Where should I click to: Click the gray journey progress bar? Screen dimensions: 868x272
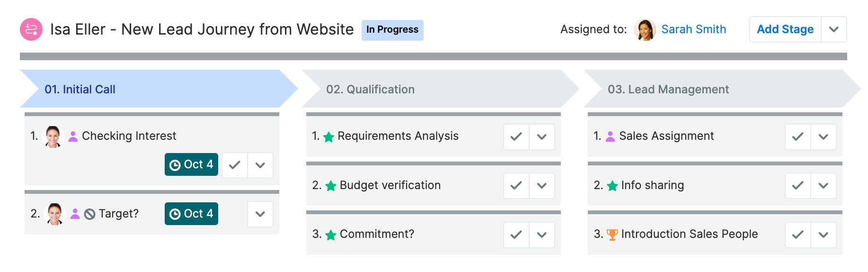pos(433,56)
